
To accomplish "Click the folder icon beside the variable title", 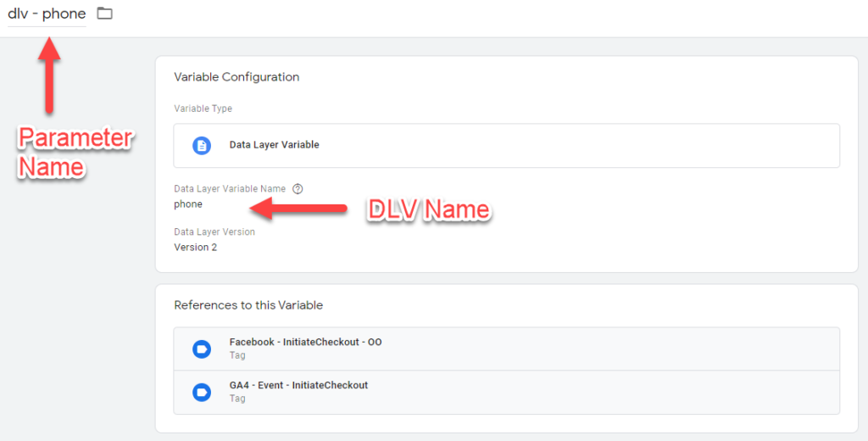I will 104,14.
